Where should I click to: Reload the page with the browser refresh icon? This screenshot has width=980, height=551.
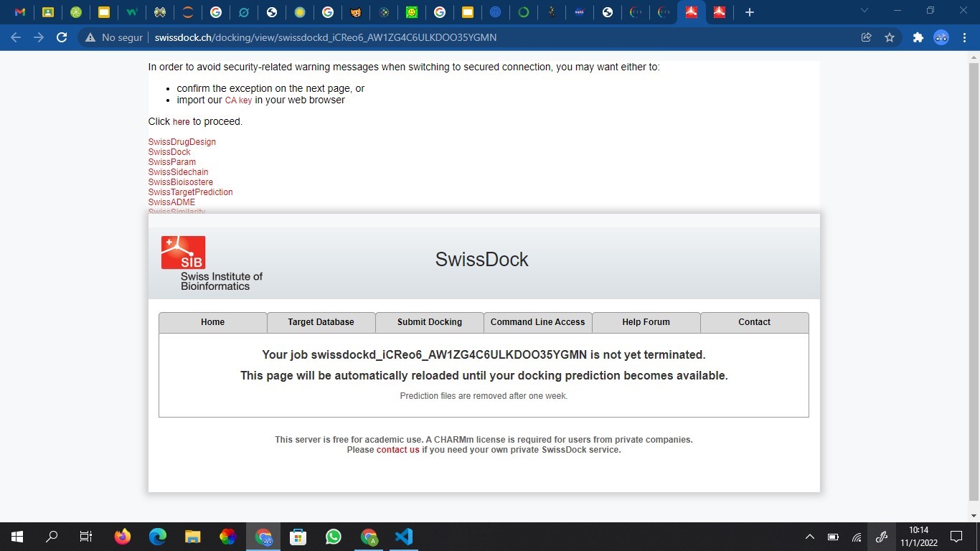point(62,37)
